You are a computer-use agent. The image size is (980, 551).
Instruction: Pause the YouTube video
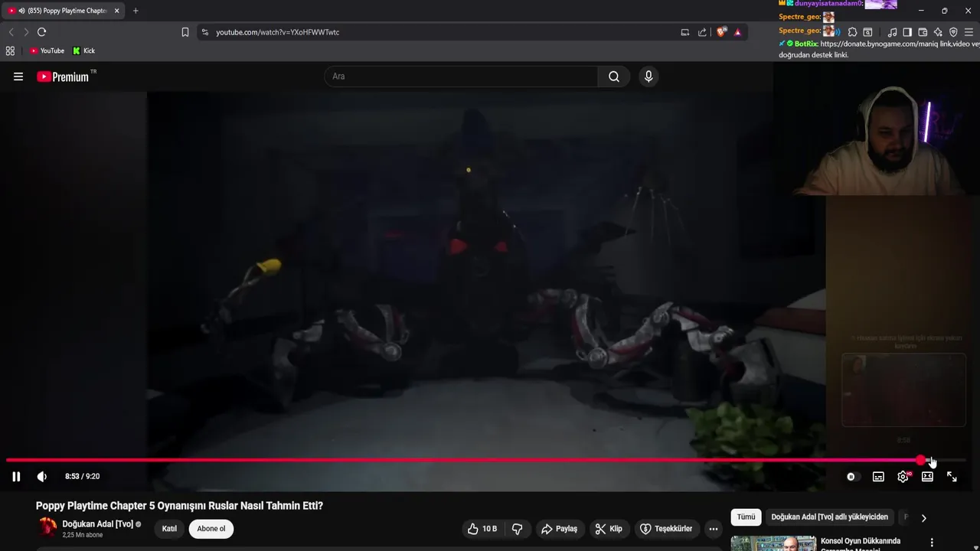tap(16, 476)
